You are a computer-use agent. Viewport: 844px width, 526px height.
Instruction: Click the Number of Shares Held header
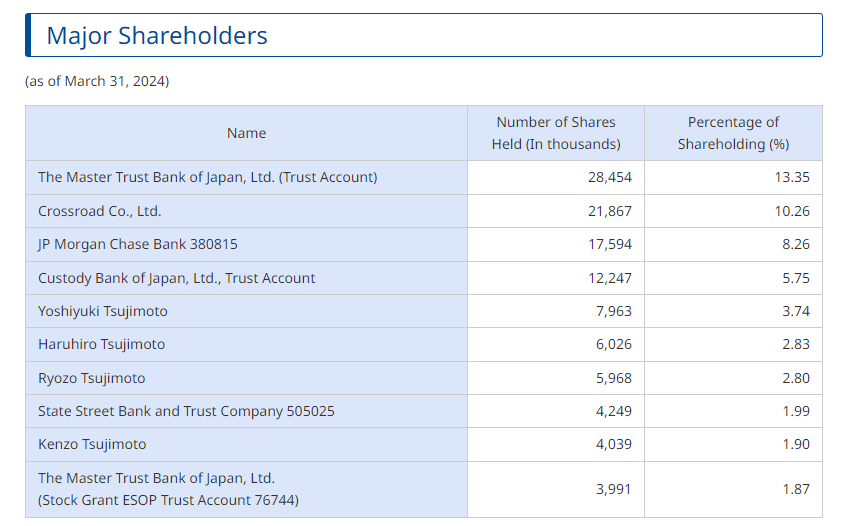[556, 133]
